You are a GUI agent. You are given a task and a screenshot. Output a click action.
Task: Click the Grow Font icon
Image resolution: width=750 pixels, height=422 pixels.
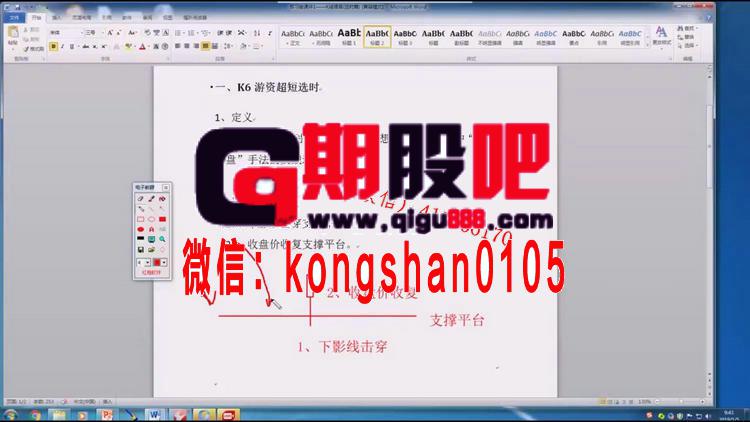coord(110,33)
